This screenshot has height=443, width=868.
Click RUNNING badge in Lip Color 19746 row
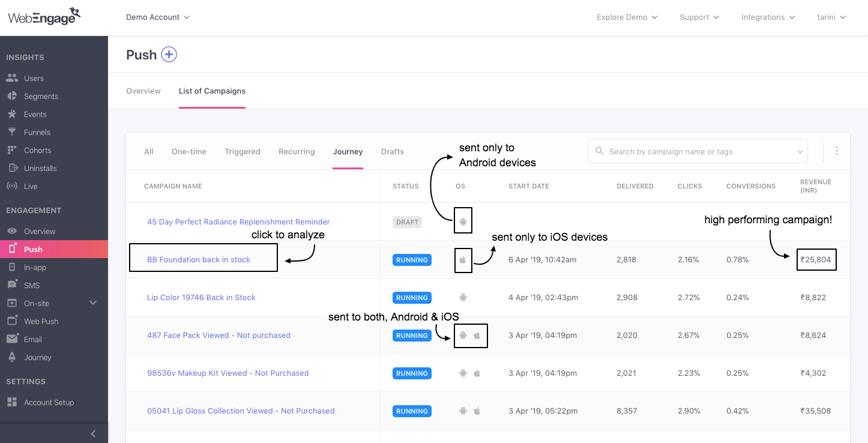click(412, 298)
